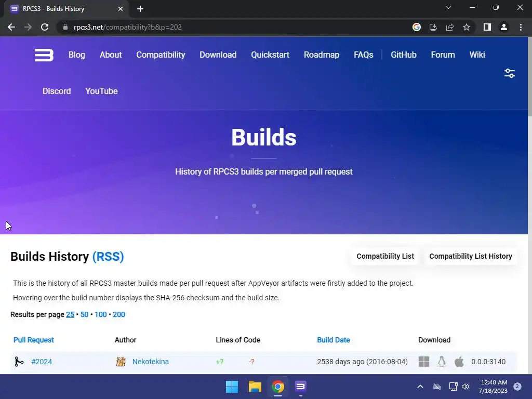The height and width of the screenshot is (399, 532).
Task: Open the Blog menu item
Action: pyautogui.click(x=77, y=55)
